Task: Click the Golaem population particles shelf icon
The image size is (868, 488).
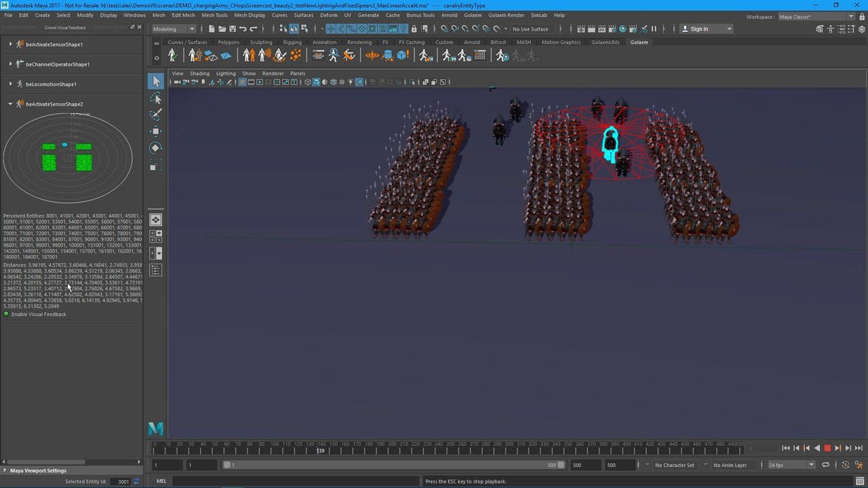Action: pos(296,56)
